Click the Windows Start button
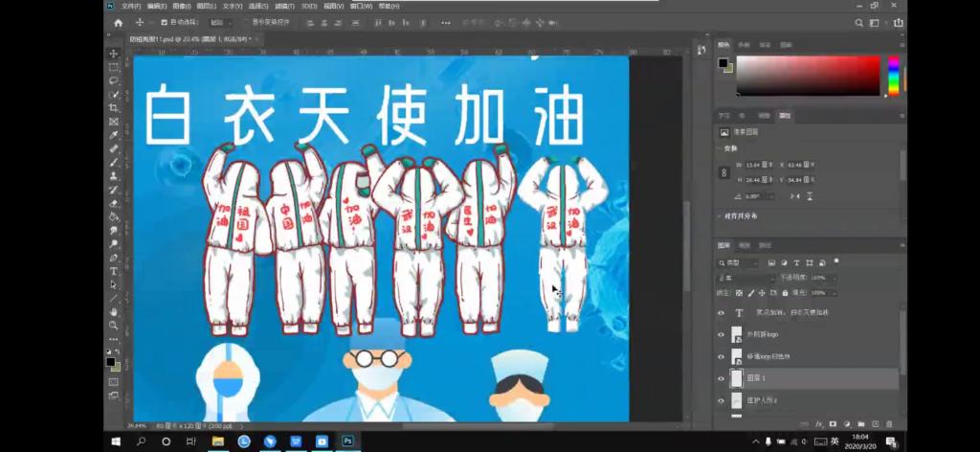This screenshot has height=452, width=980. tap(116, 441)
